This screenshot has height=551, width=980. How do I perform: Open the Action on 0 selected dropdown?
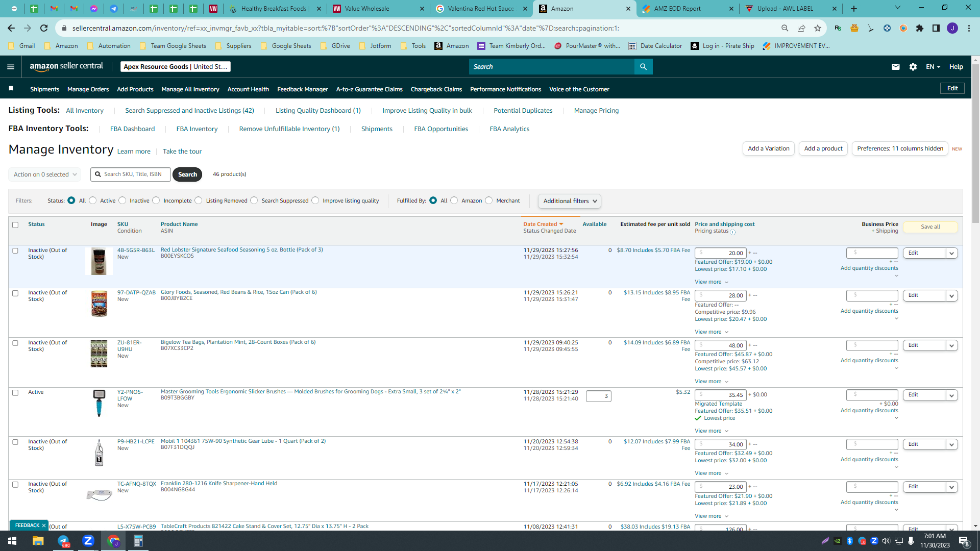45,174
